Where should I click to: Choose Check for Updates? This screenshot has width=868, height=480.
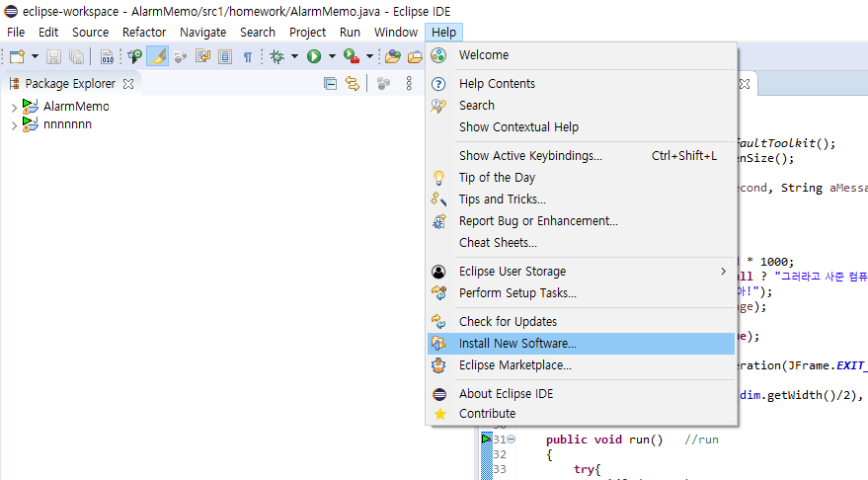582,322
